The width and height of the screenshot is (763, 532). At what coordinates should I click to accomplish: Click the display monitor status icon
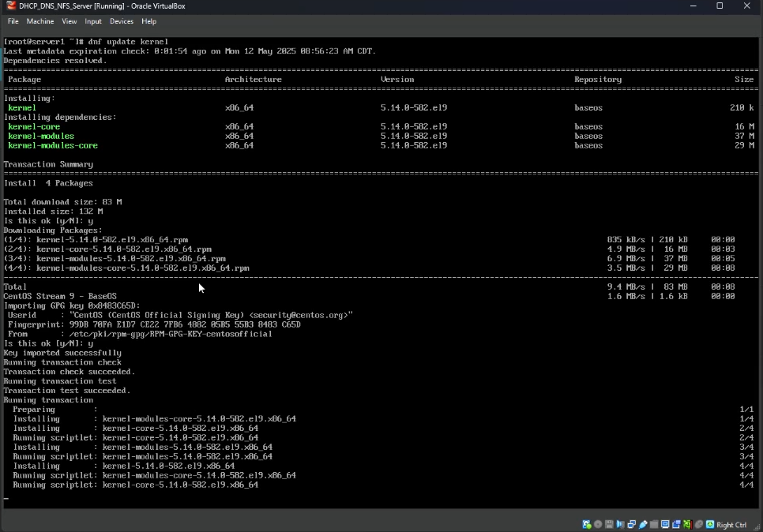[665, 524]
